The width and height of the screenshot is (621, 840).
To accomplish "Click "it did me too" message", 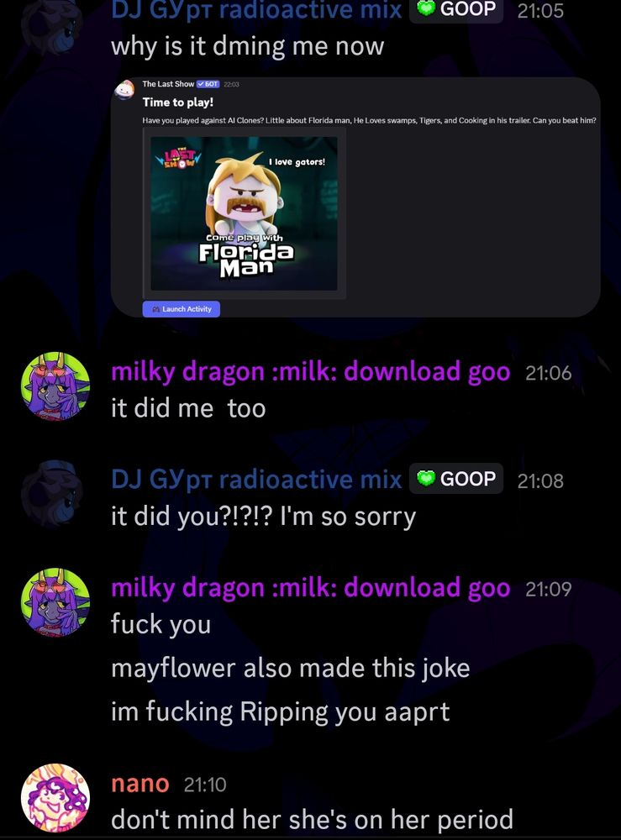I will (188, 408).
